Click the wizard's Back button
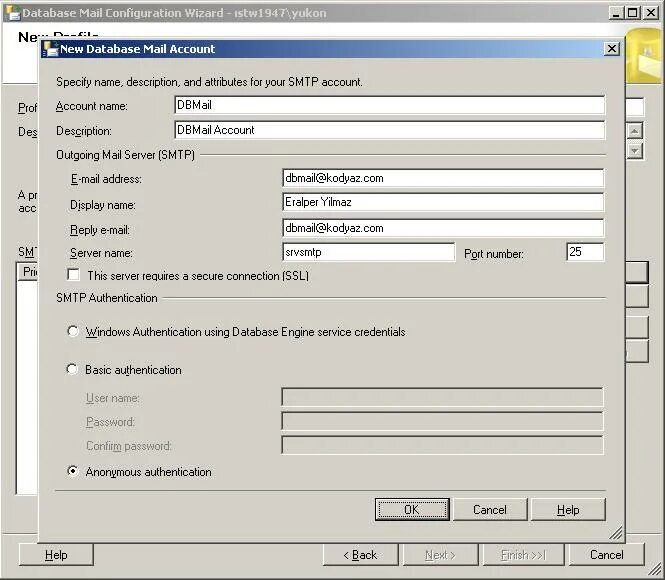665x580 pixels. [x=360, y=555]
